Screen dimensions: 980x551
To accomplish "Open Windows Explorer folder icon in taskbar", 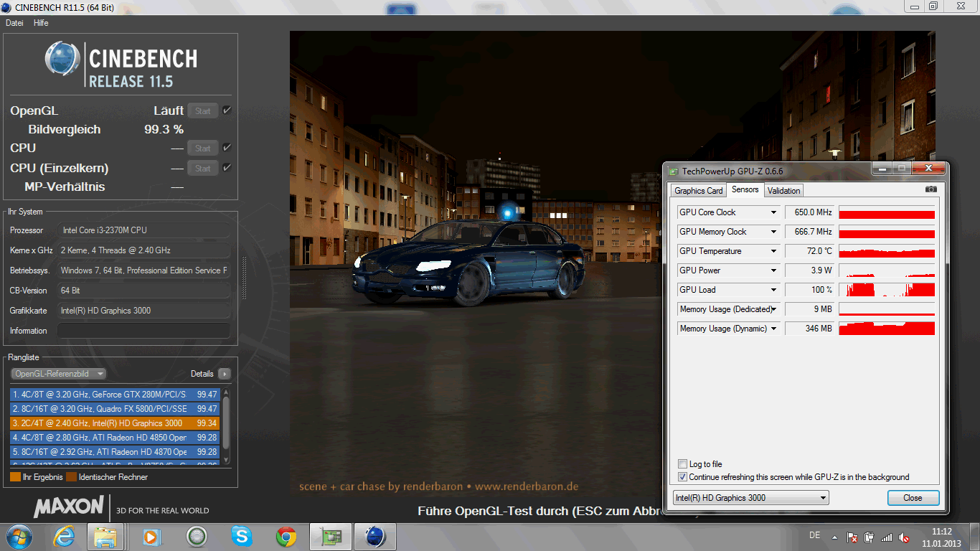I will click(105, 536).
